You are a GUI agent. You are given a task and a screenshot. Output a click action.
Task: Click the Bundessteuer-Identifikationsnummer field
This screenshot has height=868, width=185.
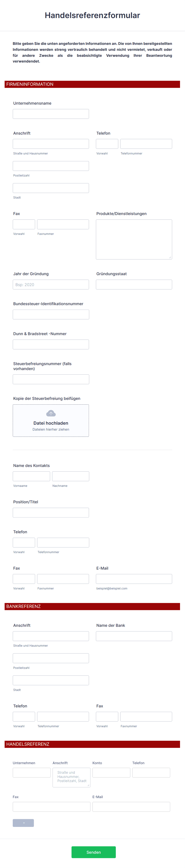51,314
